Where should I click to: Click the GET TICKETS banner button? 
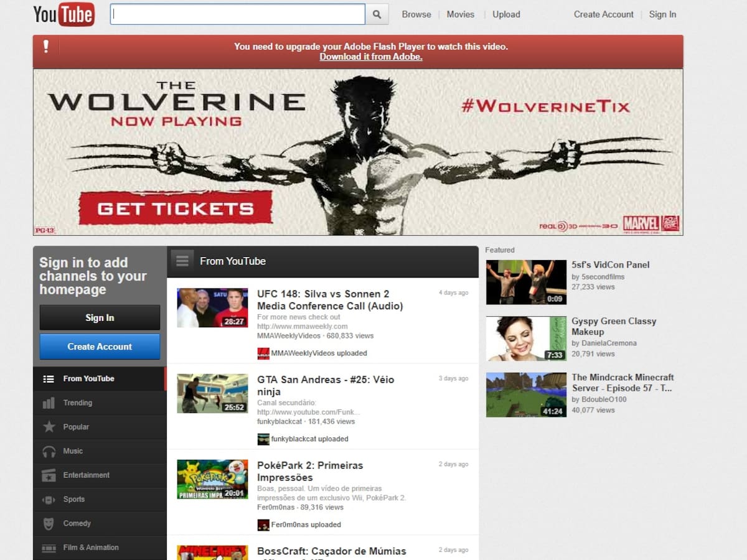(x=176, y=208)
